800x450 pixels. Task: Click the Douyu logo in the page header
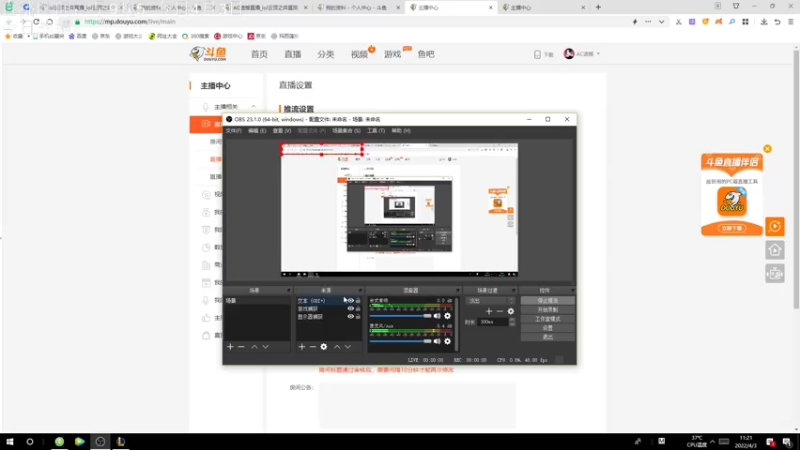[208, 54]
